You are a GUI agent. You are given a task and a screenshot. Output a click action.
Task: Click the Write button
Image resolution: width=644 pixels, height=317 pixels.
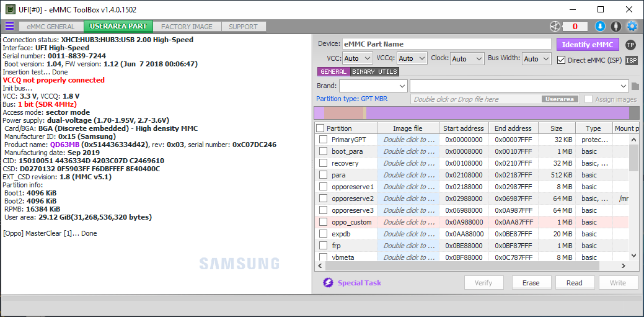click(618, 283)
